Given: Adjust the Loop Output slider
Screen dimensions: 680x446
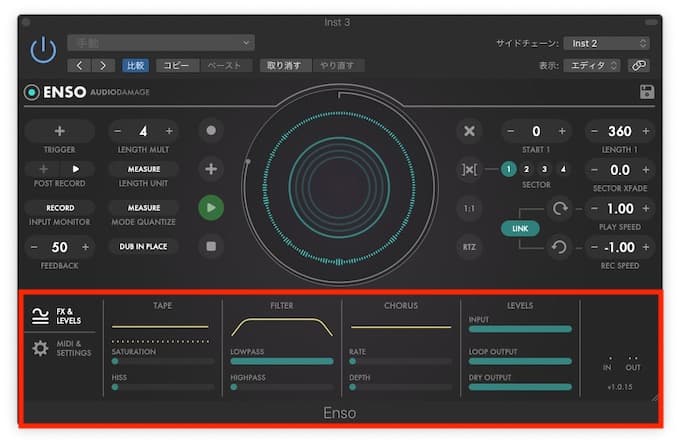Looking at the screenshot, I should pos(520,361).
